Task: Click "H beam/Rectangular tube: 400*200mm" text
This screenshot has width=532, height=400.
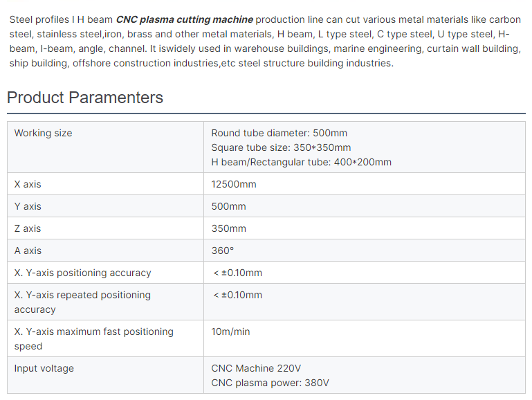Action: tap(301, 162)
